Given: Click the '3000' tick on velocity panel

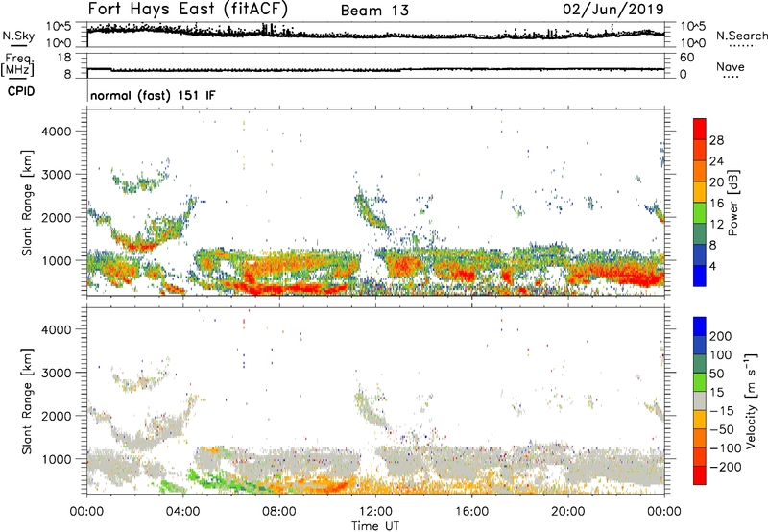Looking at the screenshot, I should [x=57, y=373].
